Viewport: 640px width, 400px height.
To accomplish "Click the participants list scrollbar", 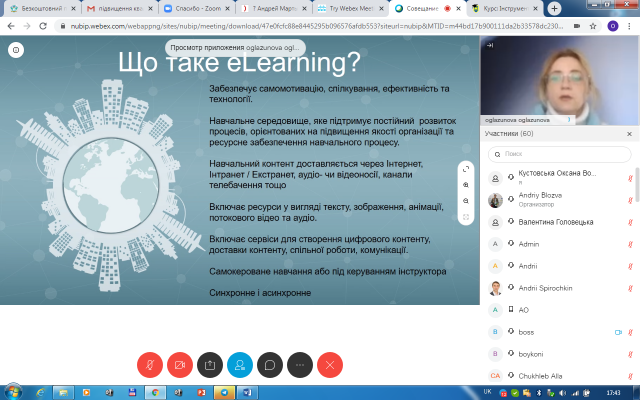I will [x=637, y=184].
